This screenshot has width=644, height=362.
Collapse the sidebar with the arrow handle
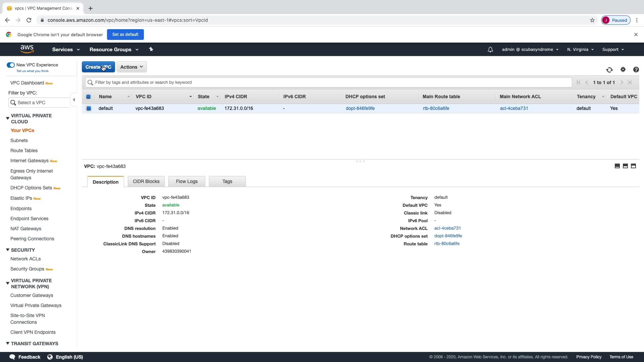(74, 100)
